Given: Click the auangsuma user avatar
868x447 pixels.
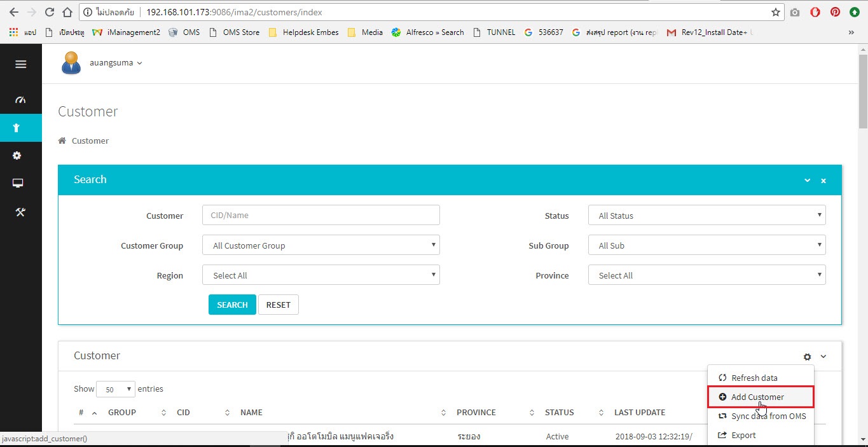Looking at the screenshot, I should [71, 63].
